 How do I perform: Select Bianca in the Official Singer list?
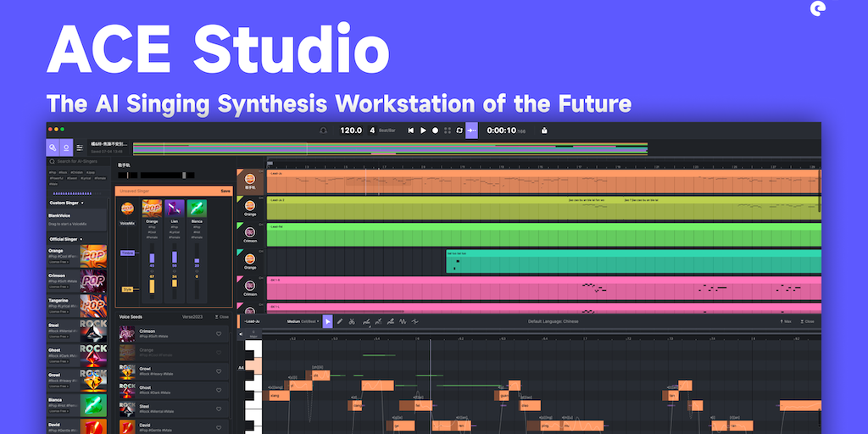click(77, 405)
